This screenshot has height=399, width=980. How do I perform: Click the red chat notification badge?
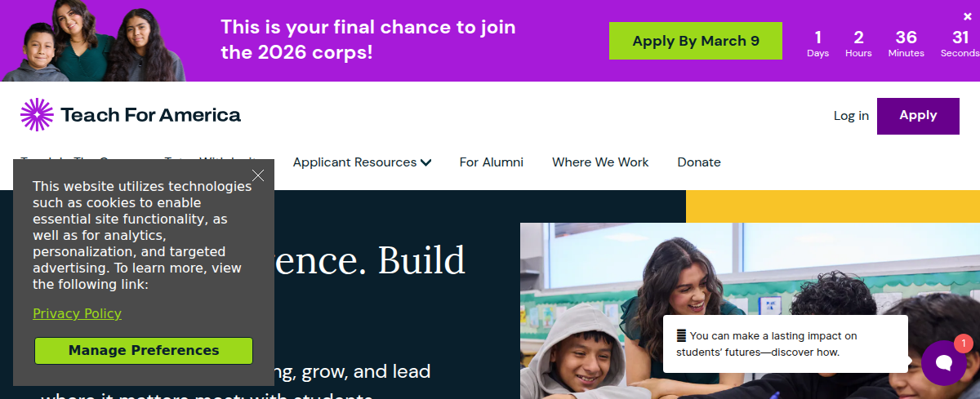click(x=963, y=344)
